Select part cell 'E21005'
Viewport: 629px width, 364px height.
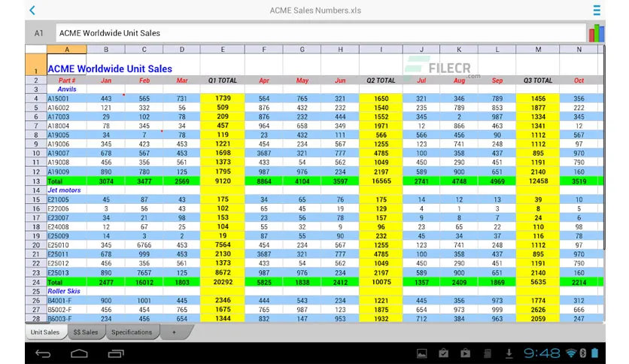click(67, 199)
